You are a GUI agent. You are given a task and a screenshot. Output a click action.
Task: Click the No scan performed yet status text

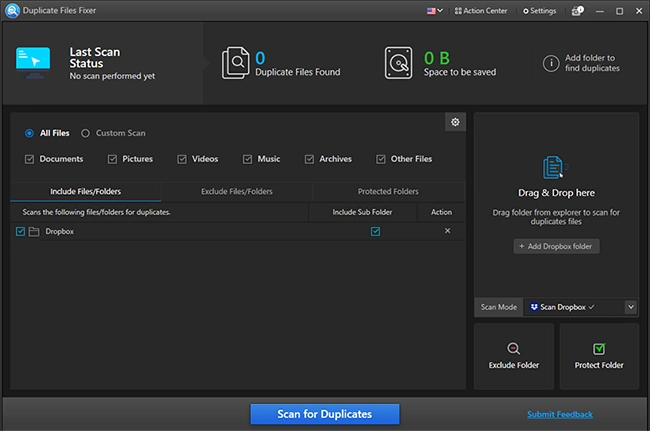[x=112, y=76]
